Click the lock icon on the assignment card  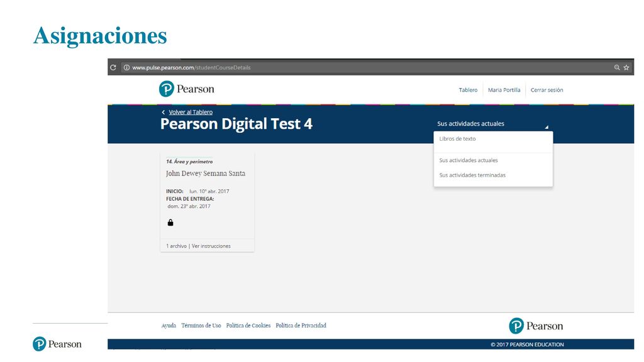[170, 222]
